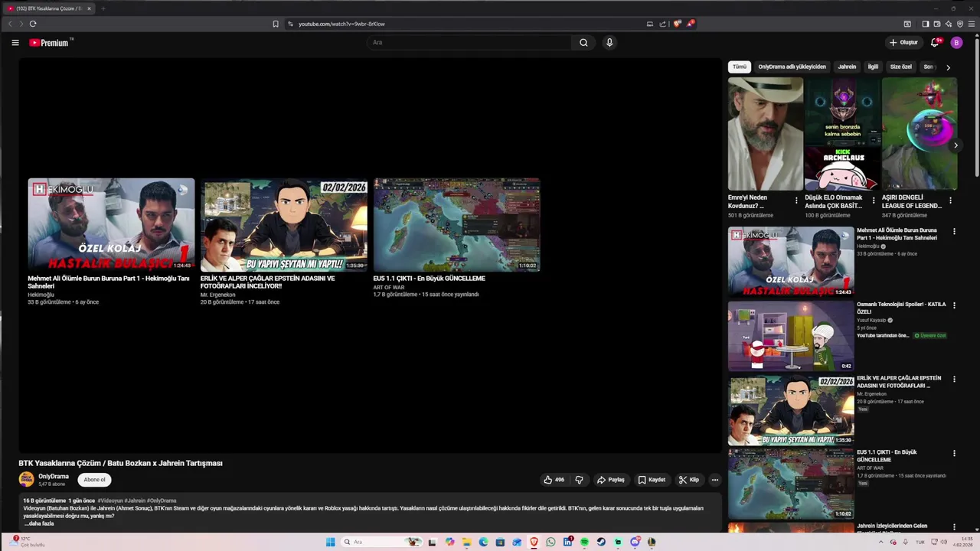The image size is (980, 551).
Task: Advance the Shorts shelf with next arrow
Action: point(955,145)
